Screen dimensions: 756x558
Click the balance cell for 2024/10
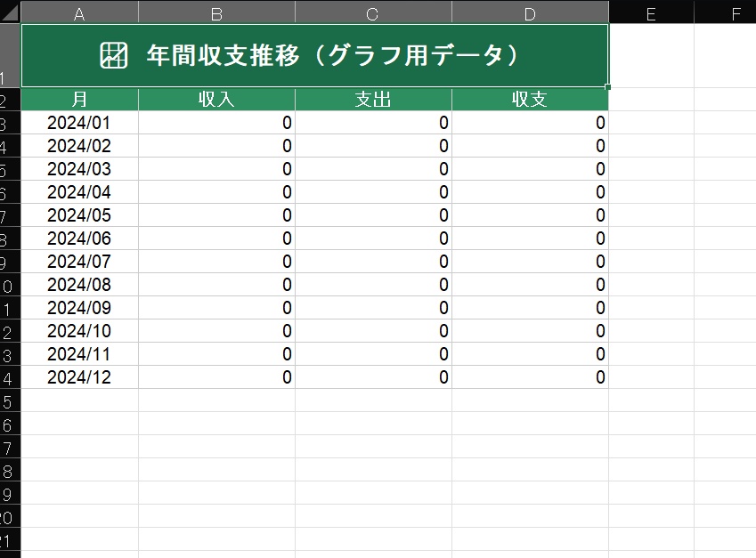point(530,331)
